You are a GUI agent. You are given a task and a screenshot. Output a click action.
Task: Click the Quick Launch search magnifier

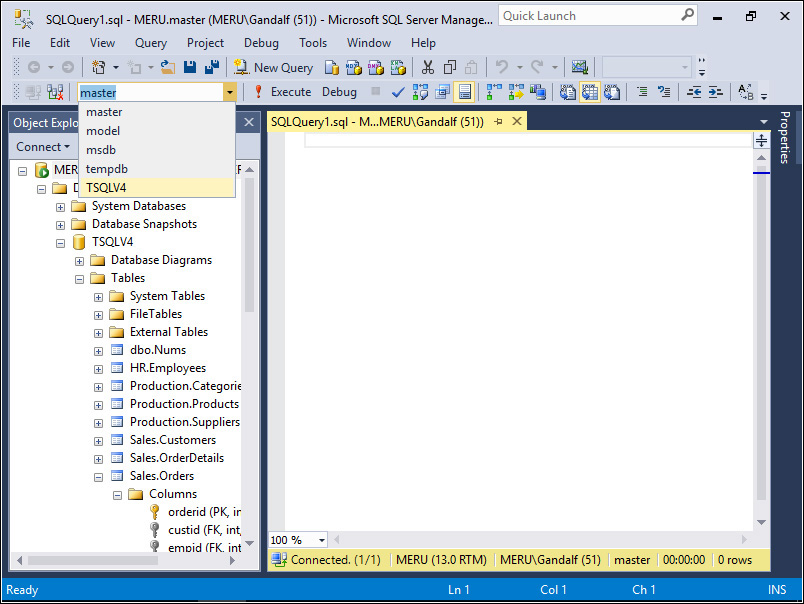coord(688,16)
